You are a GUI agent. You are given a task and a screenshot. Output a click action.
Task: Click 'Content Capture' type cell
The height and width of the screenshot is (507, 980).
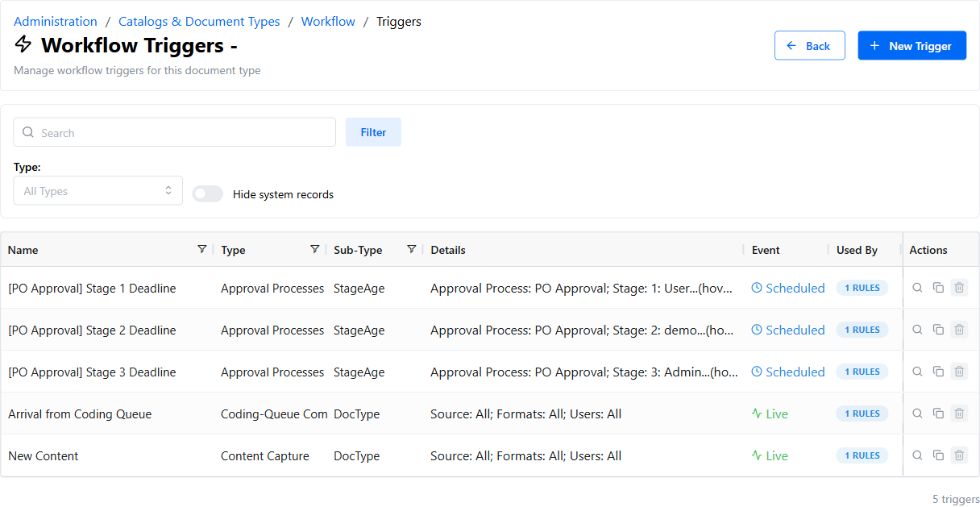265,456
